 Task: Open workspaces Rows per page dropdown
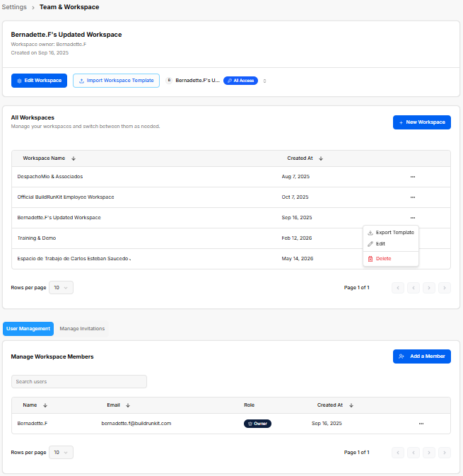pyautogui.click(x=61, y=288)
